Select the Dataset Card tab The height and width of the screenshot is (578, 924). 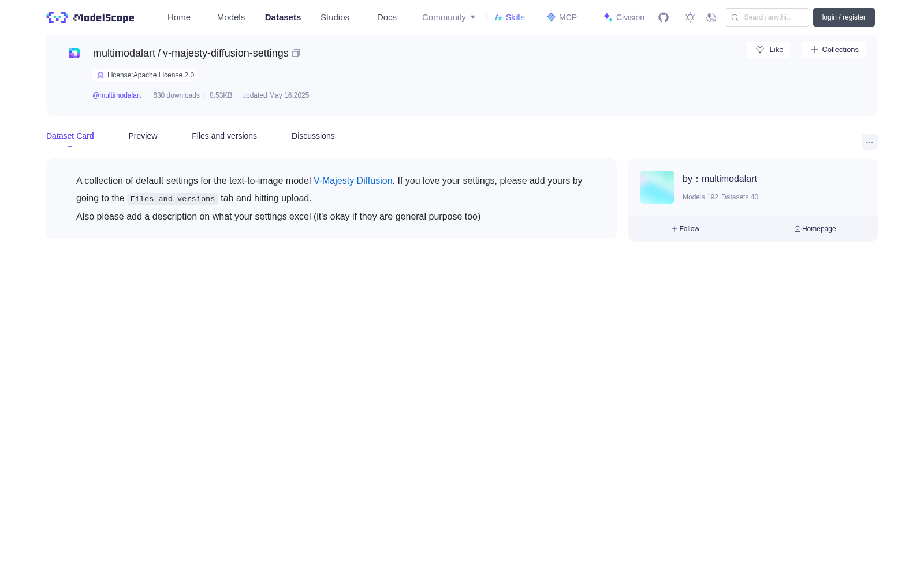click(70, 136)
